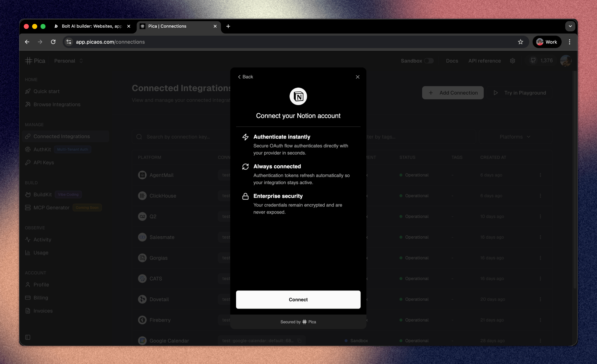Toggle the Sandbox switch
This screenshot has width=597, height=364.
429,61
